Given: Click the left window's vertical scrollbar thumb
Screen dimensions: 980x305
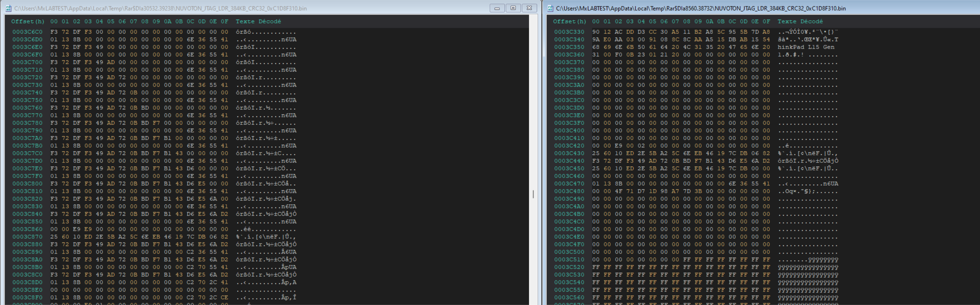Looking at the screenshot, I should [x=533, y=194].
